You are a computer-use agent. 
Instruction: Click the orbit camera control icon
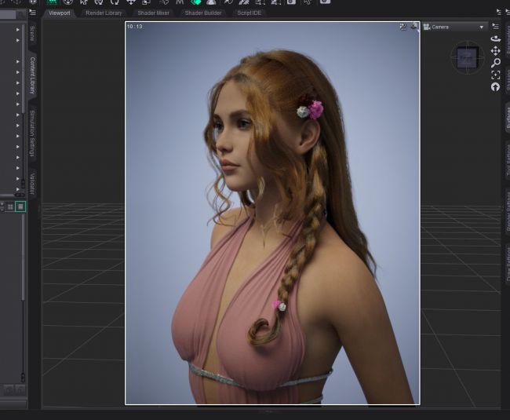pyautogui.click(x=495, y=38)
